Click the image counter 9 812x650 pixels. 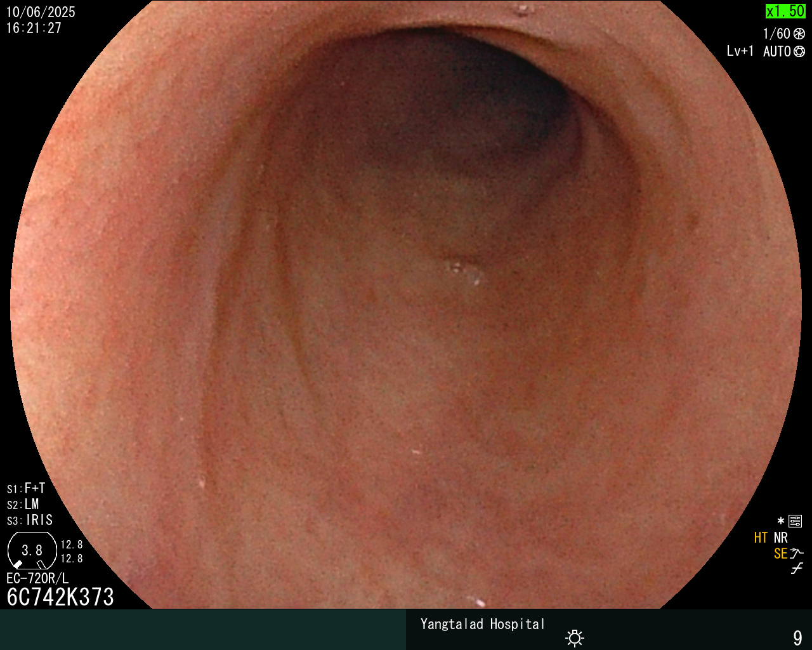[797, 638]
